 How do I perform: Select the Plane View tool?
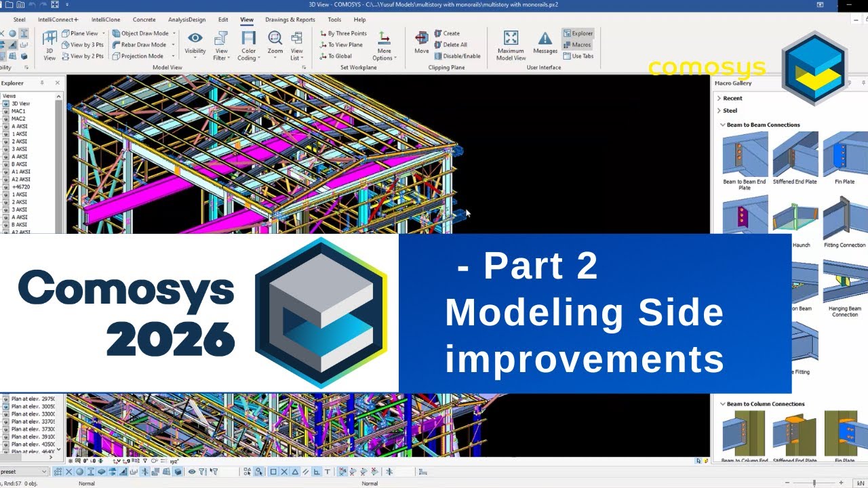[80, 33]
